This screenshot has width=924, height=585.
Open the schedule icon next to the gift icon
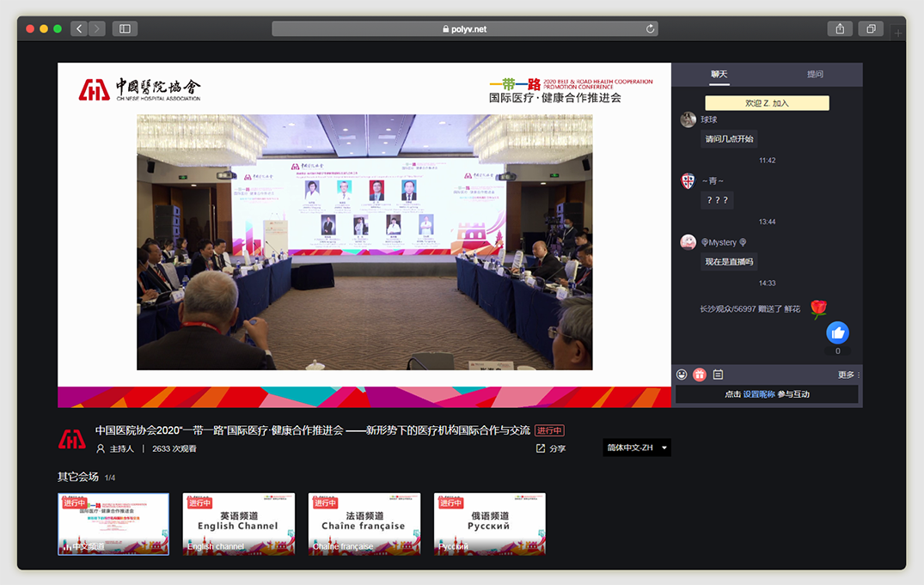pyautogui.click(x=718, y=374)
